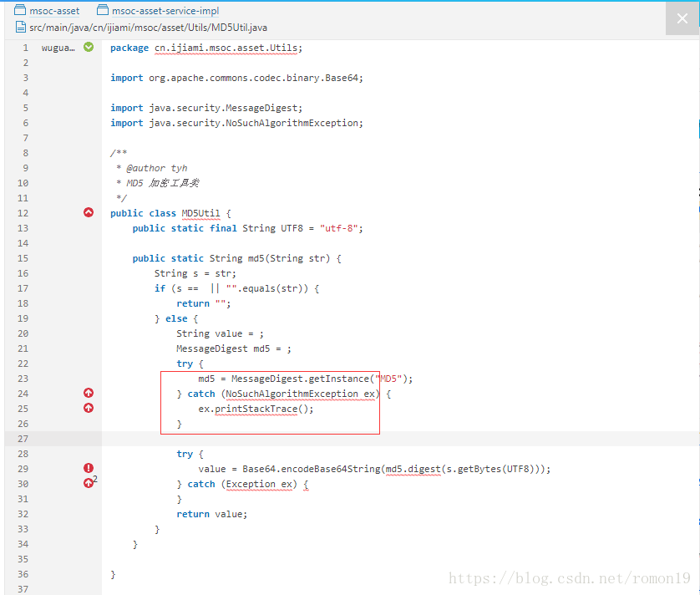The height and width of the screenshot is (595, 700).
Task: Click the md5(String str) method declaration
Action: 236,258
